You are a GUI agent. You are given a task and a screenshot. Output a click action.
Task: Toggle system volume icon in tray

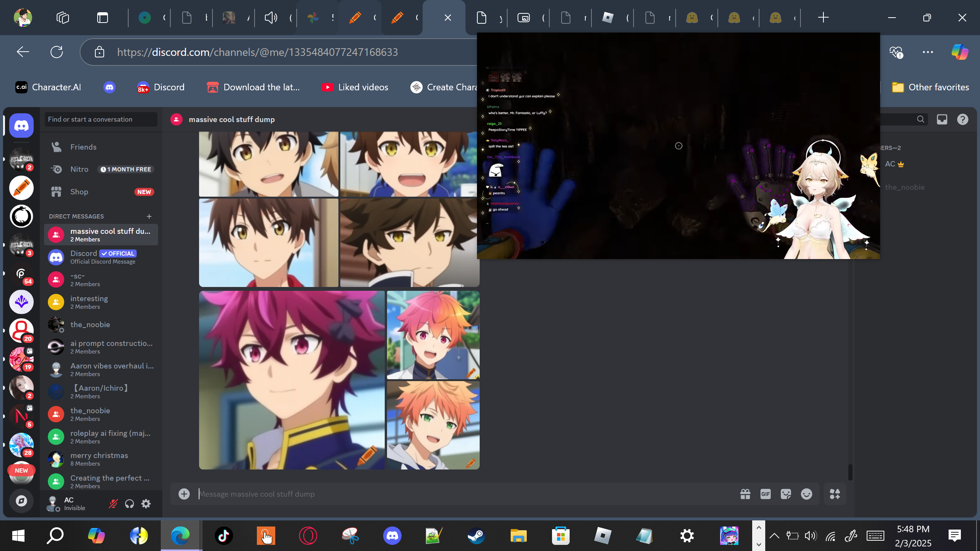click(x=811, y=536)
